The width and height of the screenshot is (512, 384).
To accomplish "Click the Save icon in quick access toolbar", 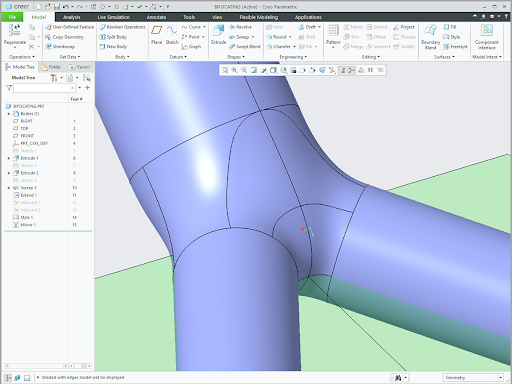I will [x=57, y=7].
